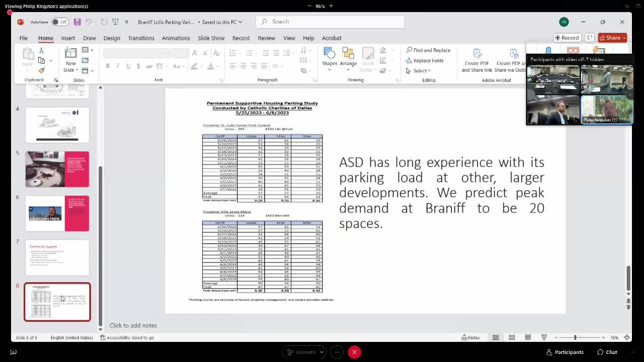Select slide 5 thumbnail
Screen dimensions: 644x362
[x=57, y=169]
